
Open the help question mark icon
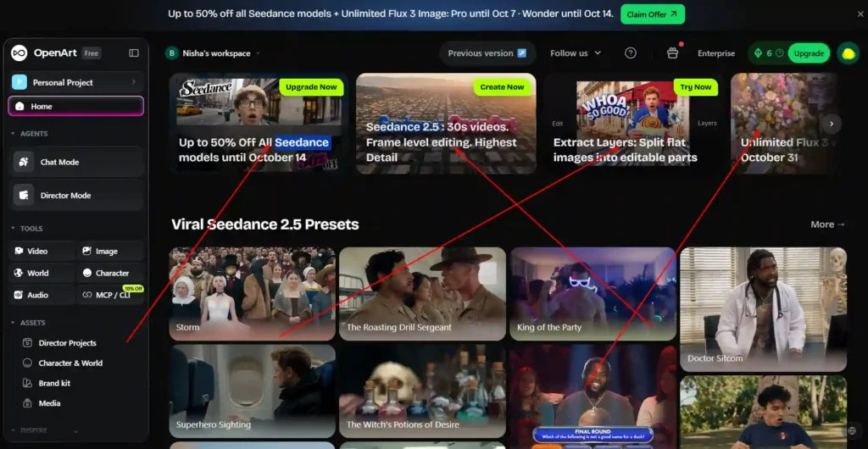click(631, 53)
